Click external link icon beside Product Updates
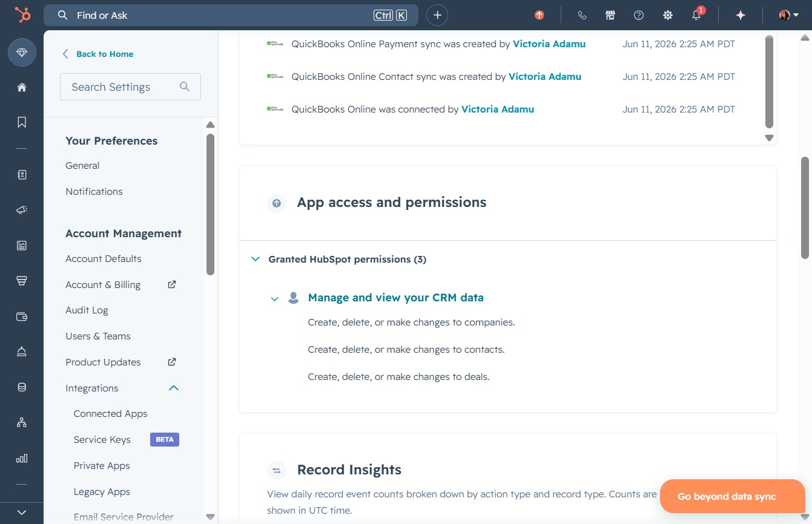The width and height of the screenshot is (812, 524). 172,361
